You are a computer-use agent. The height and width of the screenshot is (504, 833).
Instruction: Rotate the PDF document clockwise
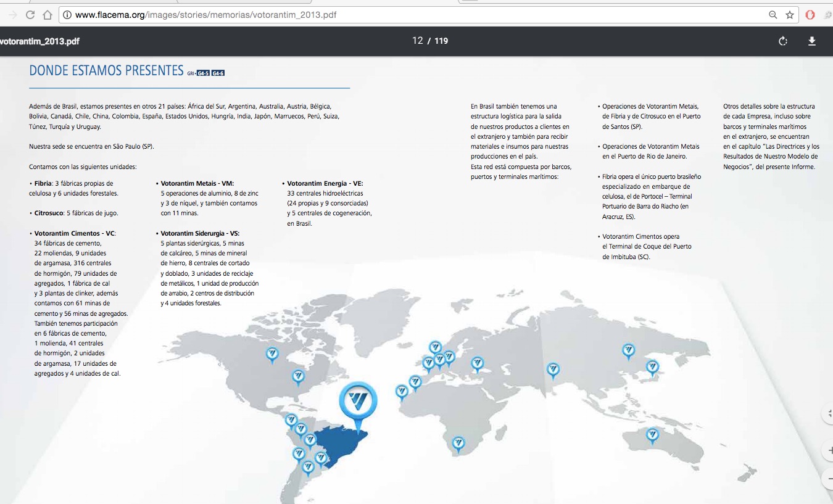click(x=783, y=41)
